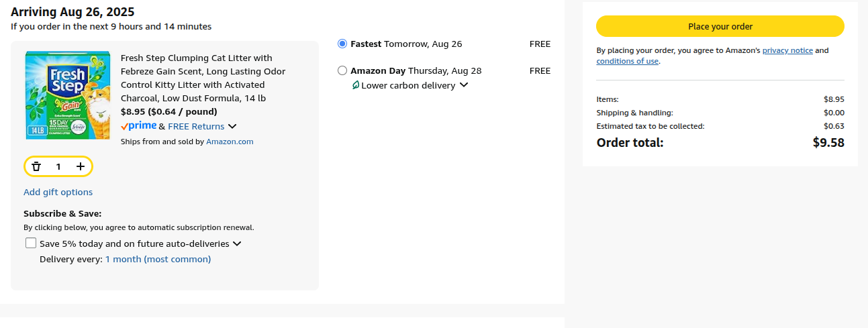This screenshot has height=328, width=868.
Task: Click the FREE Returns link text
Action: point(196,126)
